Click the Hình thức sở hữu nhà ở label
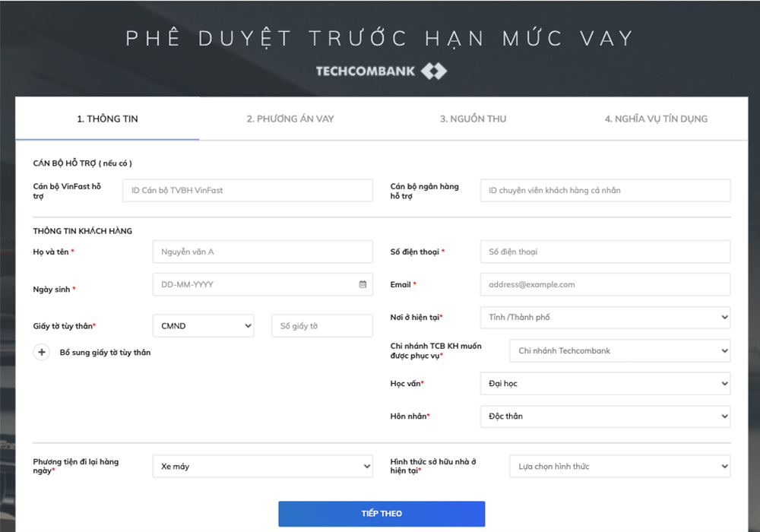The width and height of the screenshot is (760, 532). pos(433,466)
